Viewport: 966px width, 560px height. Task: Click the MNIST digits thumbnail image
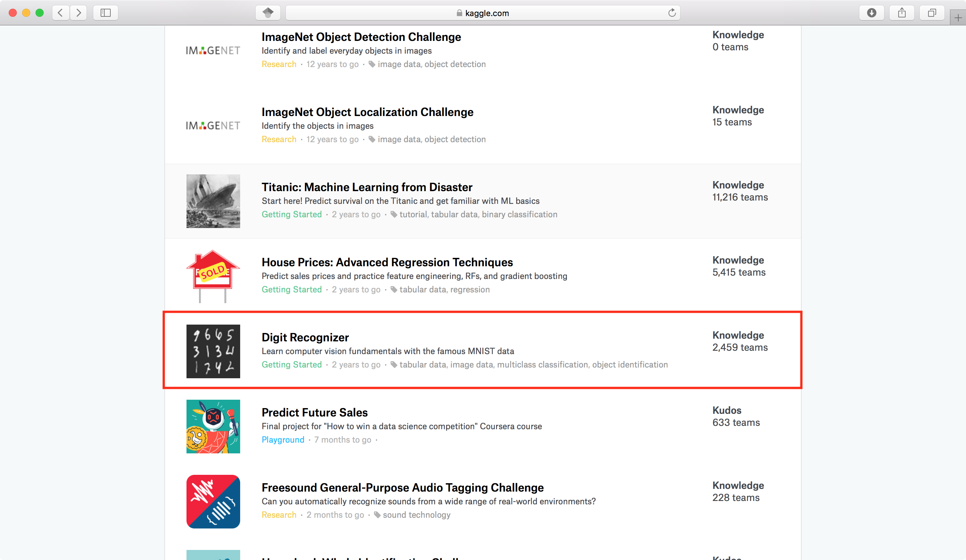(x=213, y=351)
